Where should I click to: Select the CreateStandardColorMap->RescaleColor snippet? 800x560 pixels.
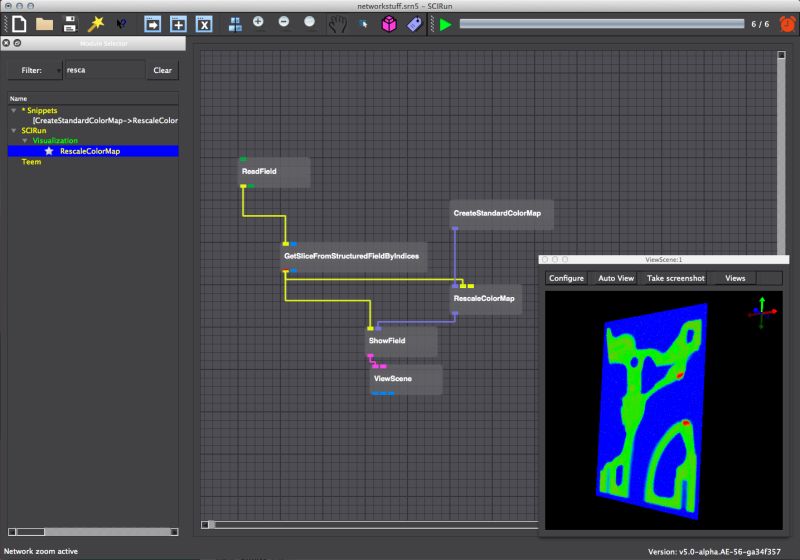(105, 120)
